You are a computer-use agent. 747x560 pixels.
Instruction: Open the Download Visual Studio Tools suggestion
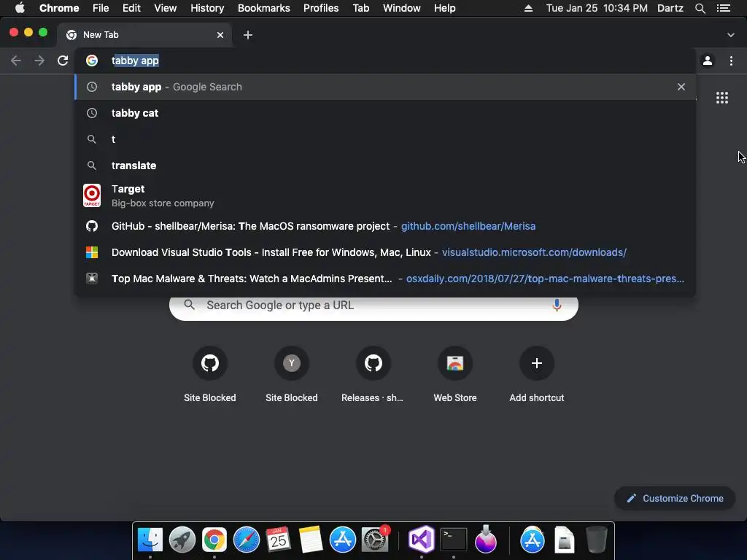point(385,252)
